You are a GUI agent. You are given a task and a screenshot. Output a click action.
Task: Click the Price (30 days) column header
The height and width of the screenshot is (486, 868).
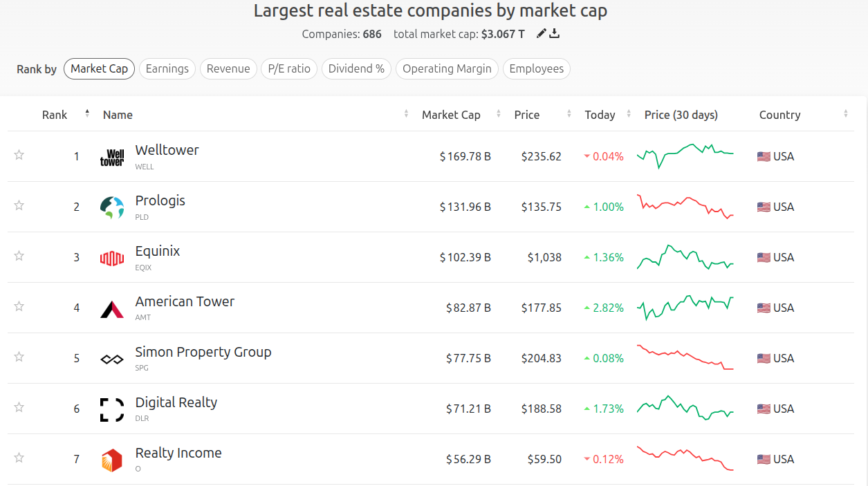click(681, 115)
